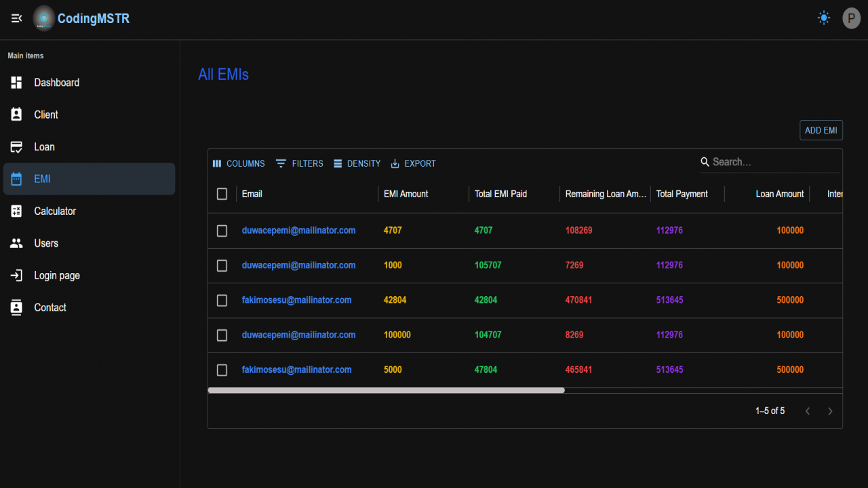Click Total Payment value 513645 in the 5000 row
Screen dimensions: 868x488
669,369
